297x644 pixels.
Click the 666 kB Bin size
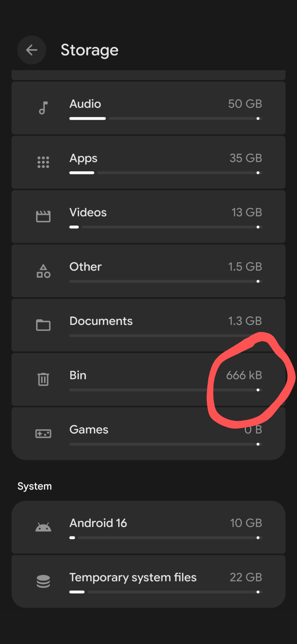(x=244, y=375)
